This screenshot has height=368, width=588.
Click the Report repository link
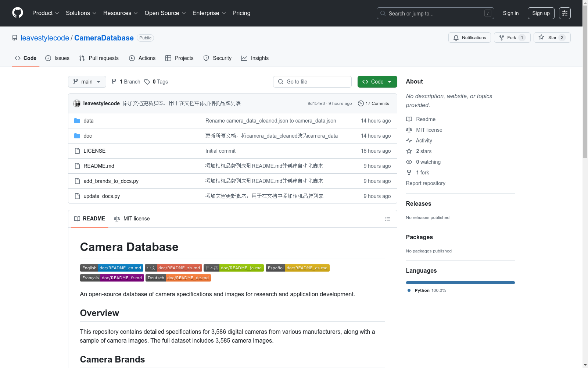point(426,183)
